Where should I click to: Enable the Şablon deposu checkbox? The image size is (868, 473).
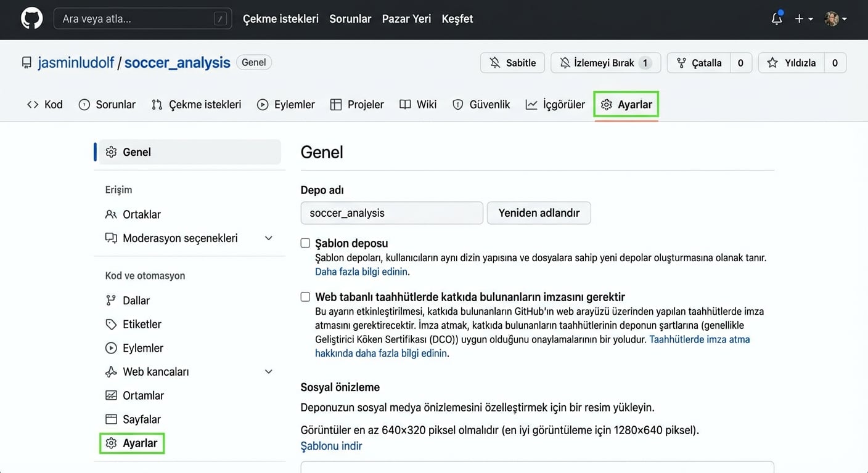(305, 243)
